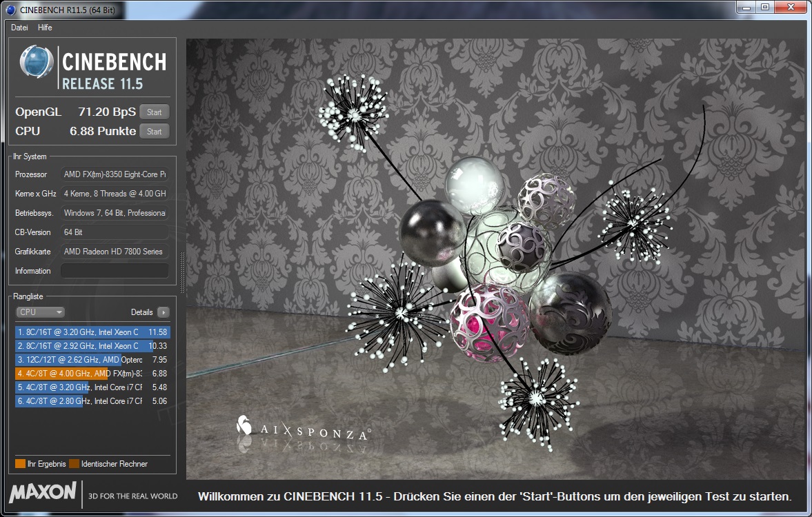Select the highlighted AMD FX 4.00 GHz result
Image resolution: width=812 pixels, height=517 pixels.
point(92,374)
